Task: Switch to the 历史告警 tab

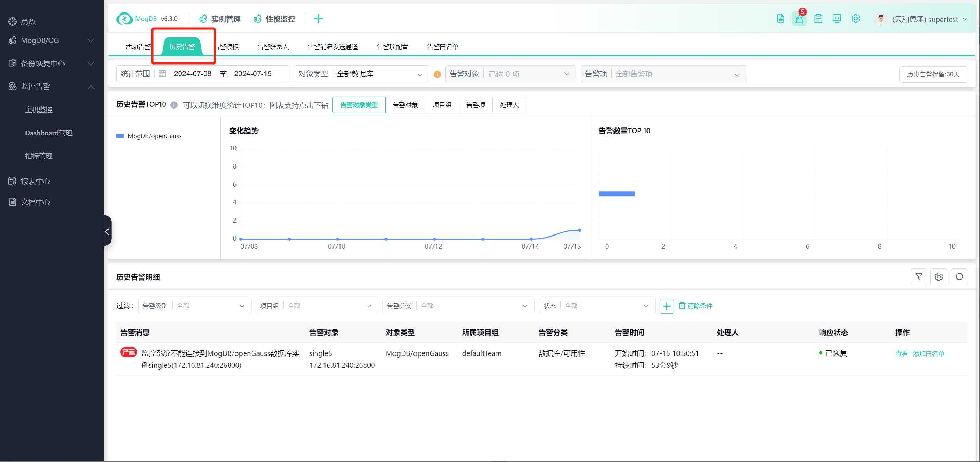Action: coord(182,46)
